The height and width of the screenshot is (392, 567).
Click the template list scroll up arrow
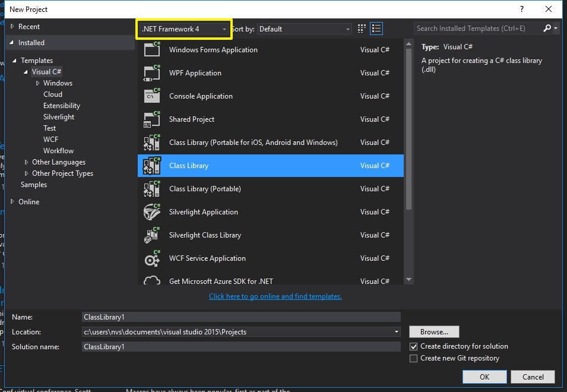pos(409,44)
